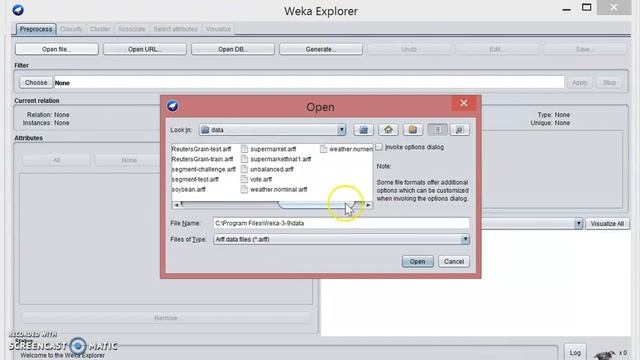
Task: Cancel the Open dialog
Action: tap(453, 262)
